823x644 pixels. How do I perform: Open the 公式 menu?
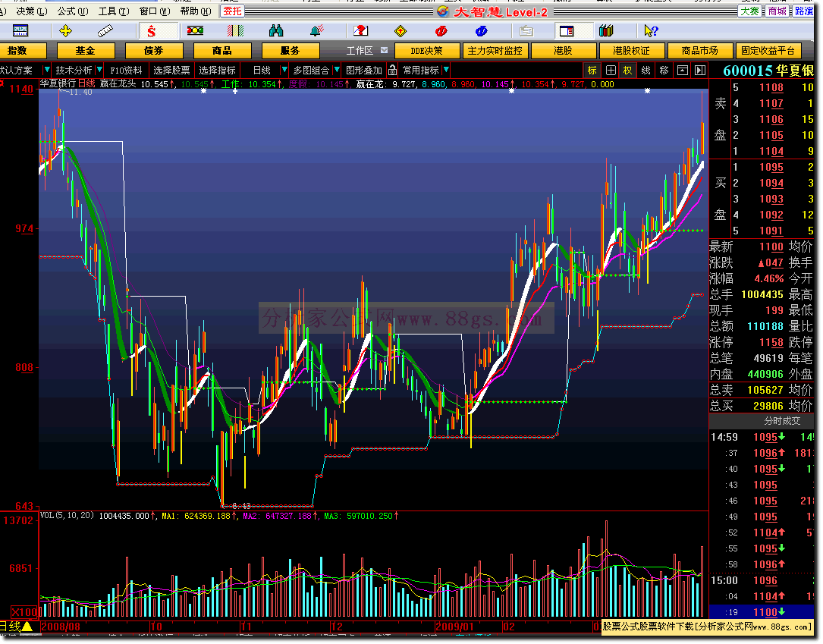coord(72,11)
